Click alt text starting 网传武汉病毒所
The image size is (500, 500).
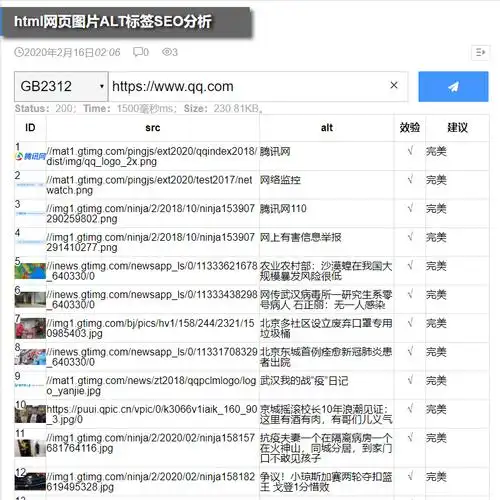326,300
